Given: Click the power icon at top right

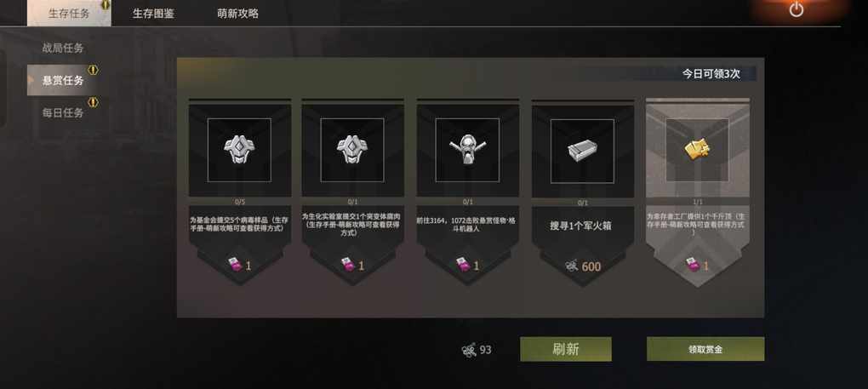Looking at the screenshot, I should coord(796,9).
